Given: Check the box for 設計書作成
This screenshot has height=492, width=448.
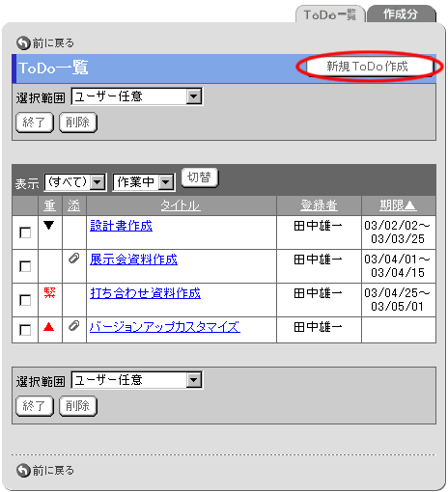Looking at the screenshot, I should point(25,232).
